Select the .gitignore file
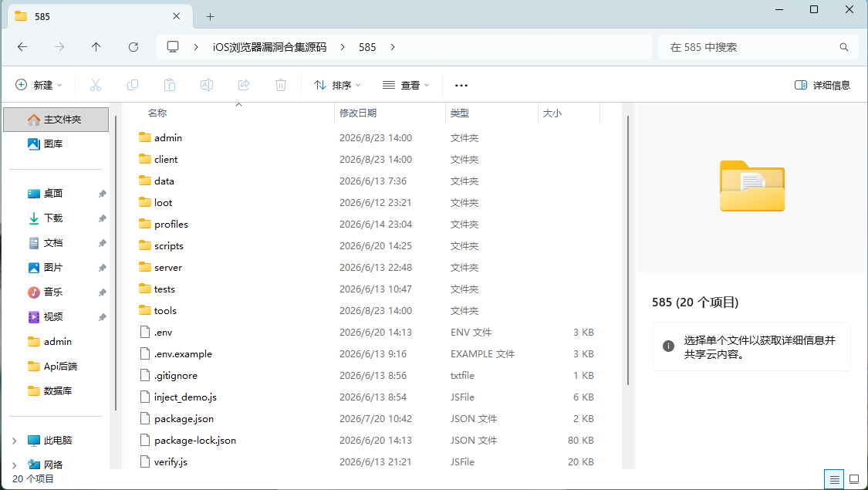 pyautogui.click(x=368, y=375)
